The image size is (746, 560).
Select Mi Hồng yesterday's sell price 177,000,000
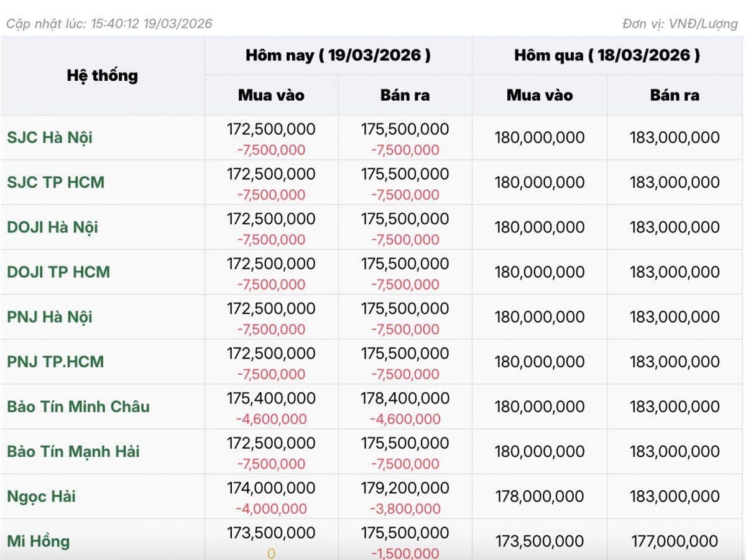675,541
